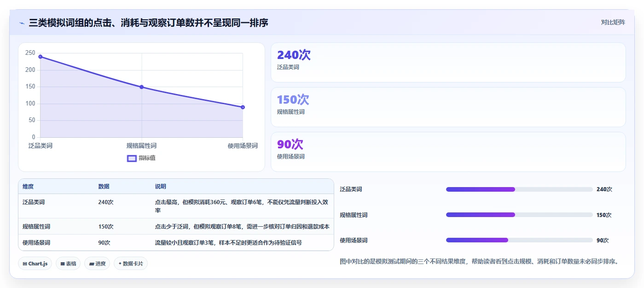
Task: Click the 说明 column header
Action: pos(161,187)
